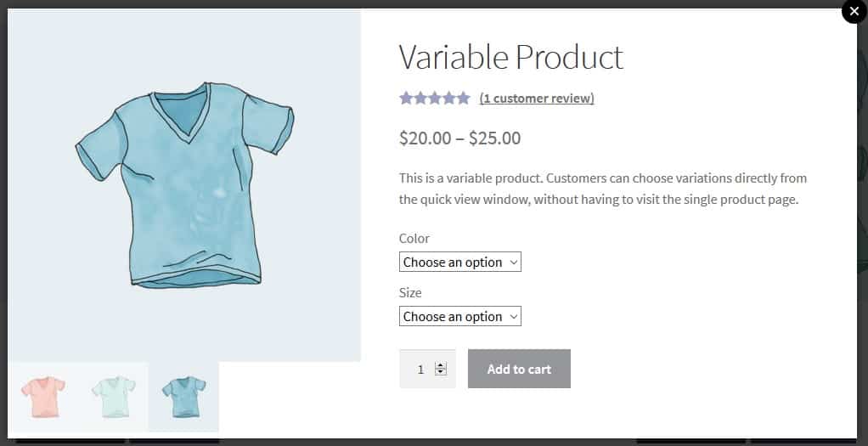The width and height of the screenshot is (868, 446).
Task: Click the Variable Product title
Action: (511, 57)
